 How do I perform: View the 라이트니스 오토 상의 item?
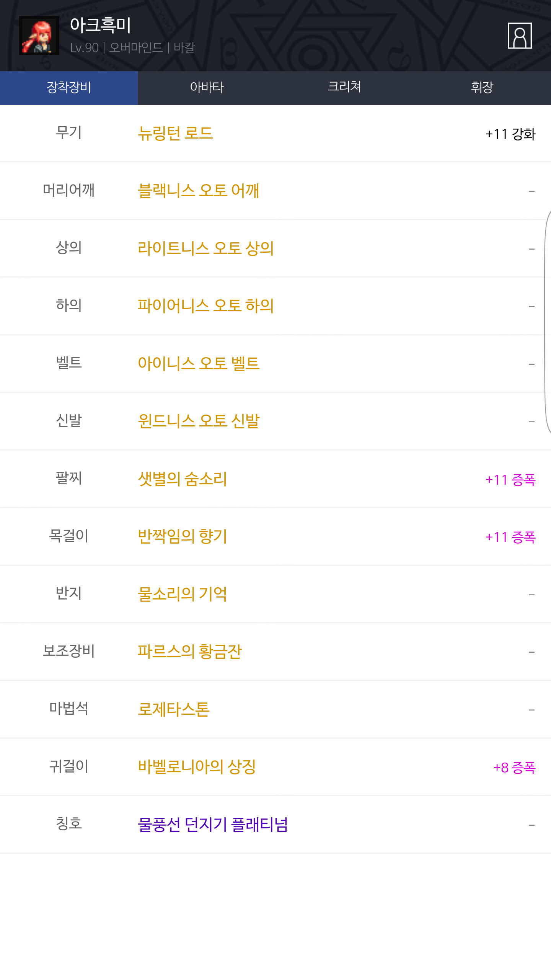[x=206, y=248]
